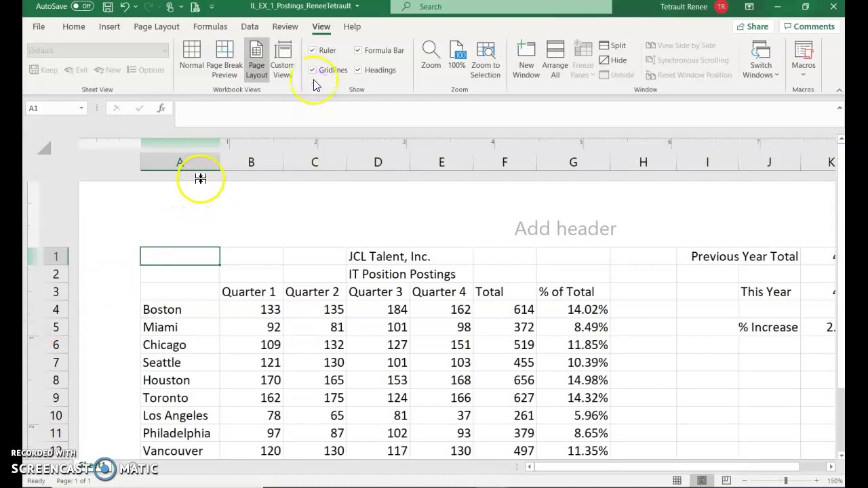Image resolution: width=868 pixels, height=488 pixels.
Task: Select column B header
Action: pyautogui.click(x=251, y=162)
